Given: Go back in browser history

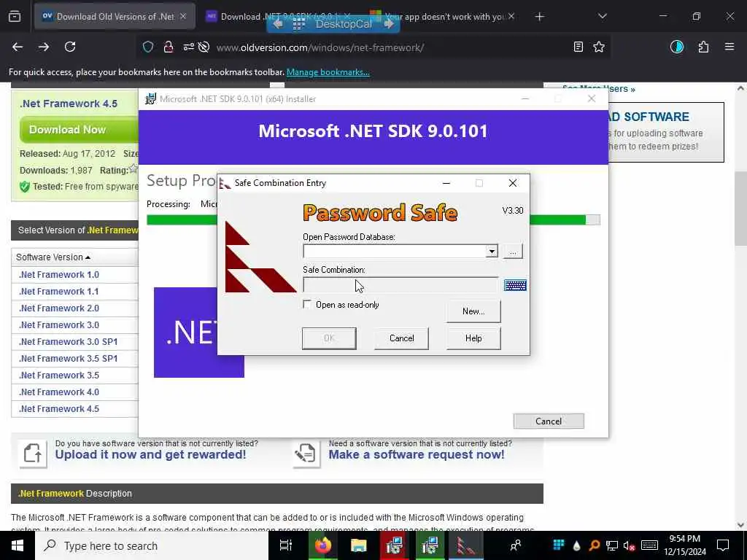Looking at the screenshot, I should [x=18, y=47].
